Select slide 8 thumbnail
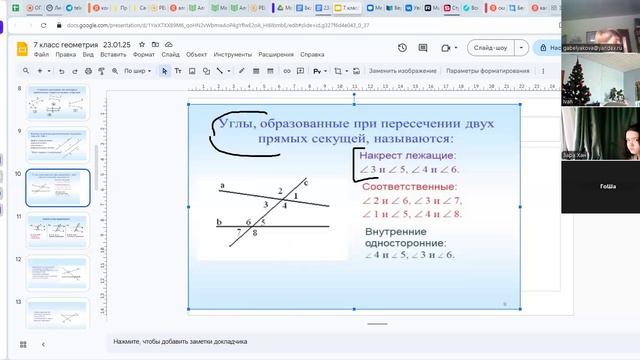This screenshot has width=640, height=360. tap(58, 102)
